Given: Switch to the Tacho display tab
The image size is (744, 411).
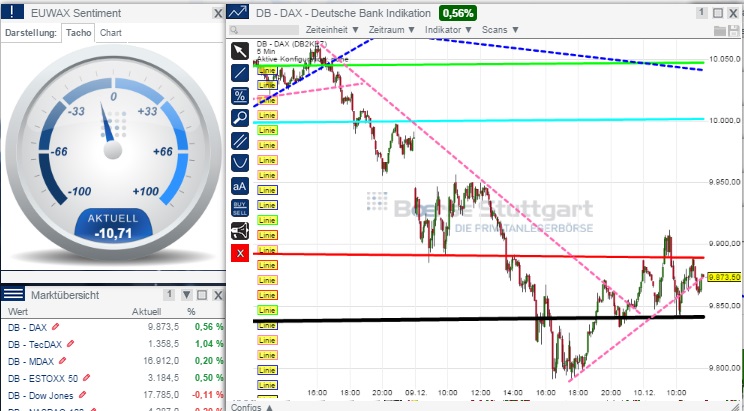Looking at the screenshot, I should pyautogui.click(x=79, y=33).
